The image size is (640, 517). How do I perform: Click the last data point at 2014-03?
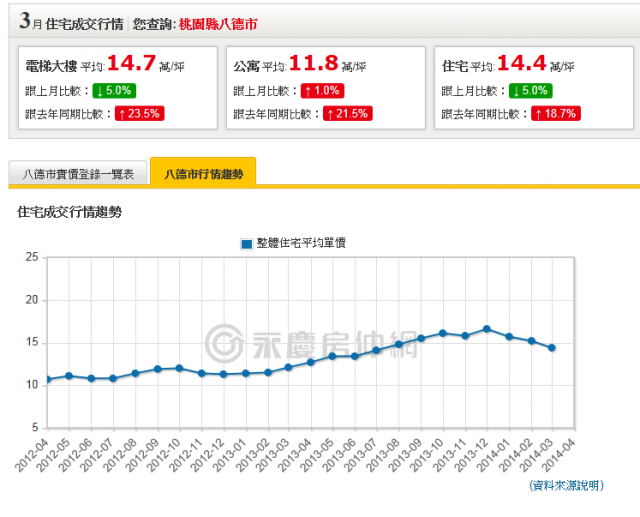click(x=551, y=348)
